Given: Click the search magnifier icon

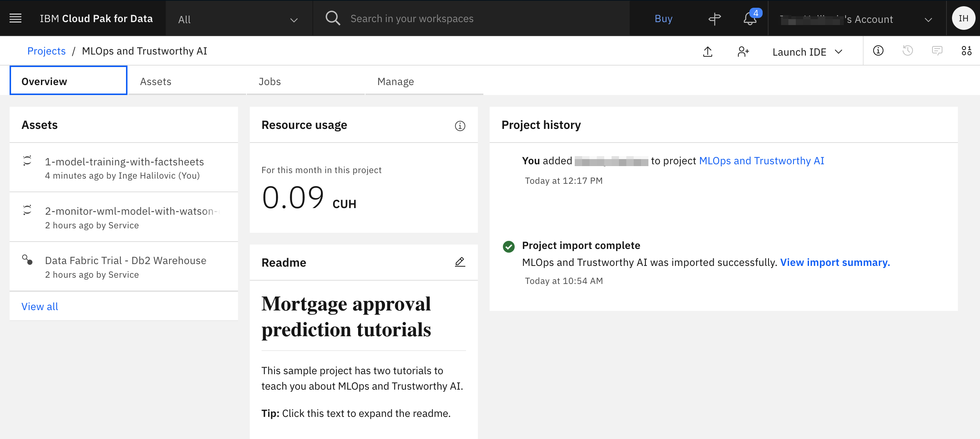Looking at the screenshot, I should 332,18.
